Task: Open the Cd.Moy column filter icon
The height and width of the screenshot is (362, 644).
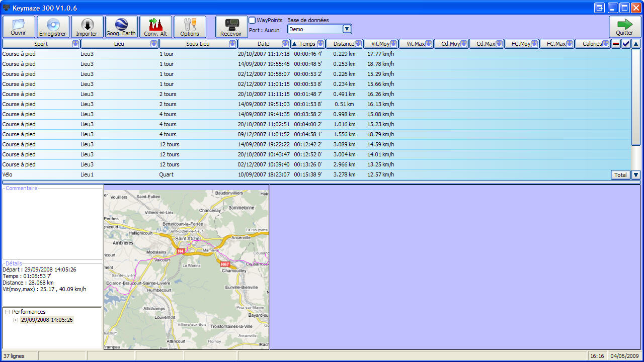Action: [464, 44]
